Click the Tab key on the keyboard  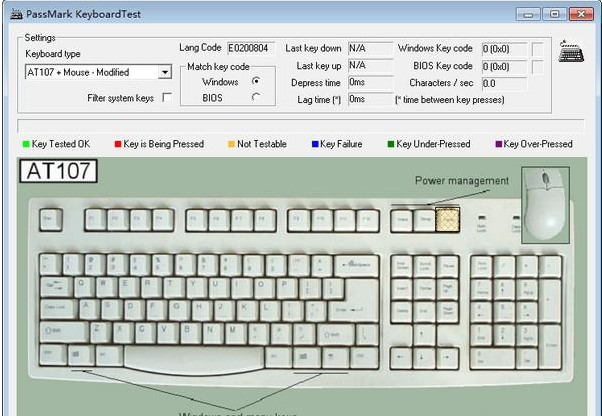pos(56,287)
